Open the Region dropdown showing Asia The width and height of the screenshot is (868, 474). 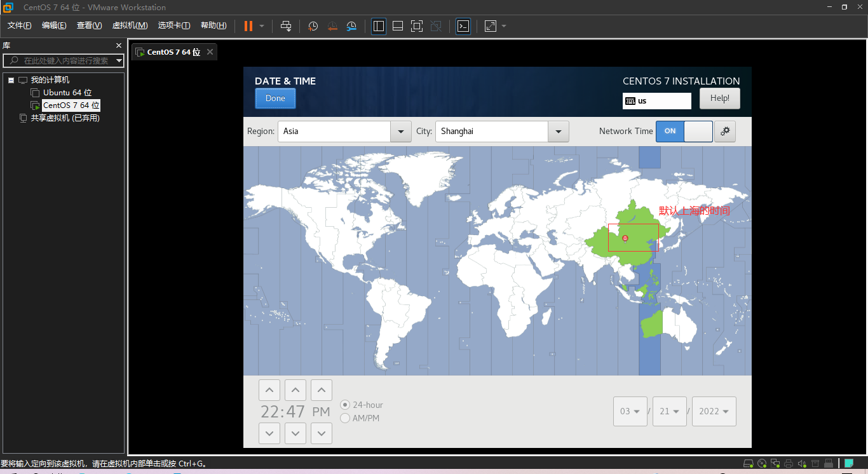pyautogui.click(x=400, y=132)
